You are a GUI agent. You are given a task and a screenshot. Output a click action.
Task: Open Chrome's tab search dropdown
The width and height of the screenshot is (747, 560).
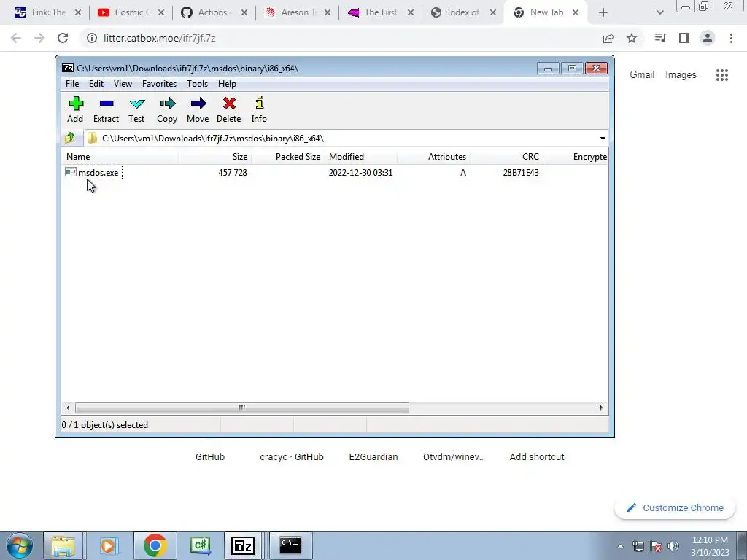click(x=659, y=12)
